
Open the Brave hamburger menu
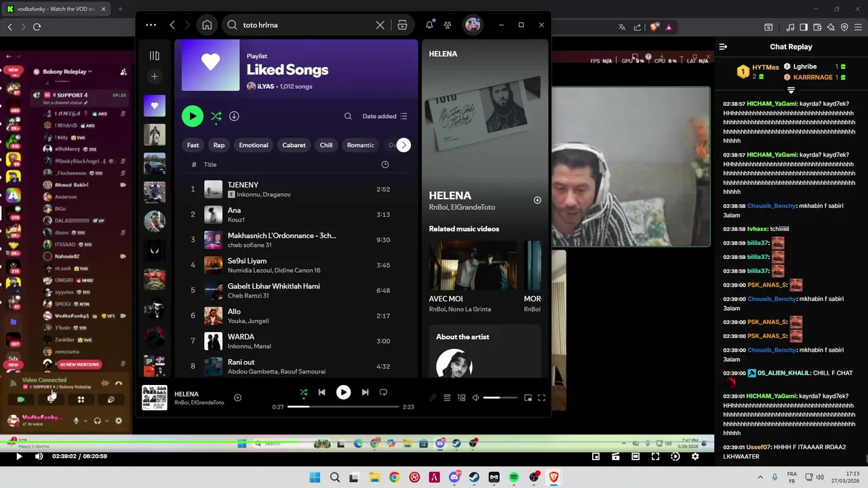point(857,27)
